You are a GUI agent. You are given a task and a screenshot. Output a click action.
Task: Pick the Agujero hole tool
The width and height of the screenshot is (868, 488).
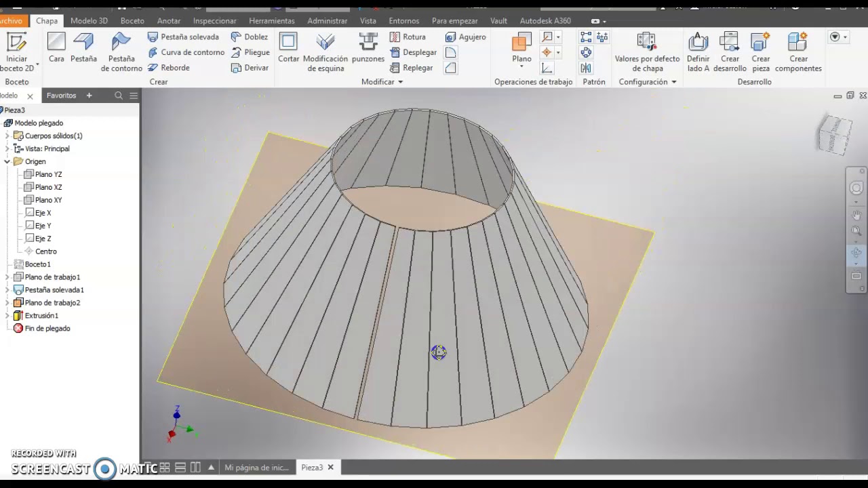[x=465, y=37]
